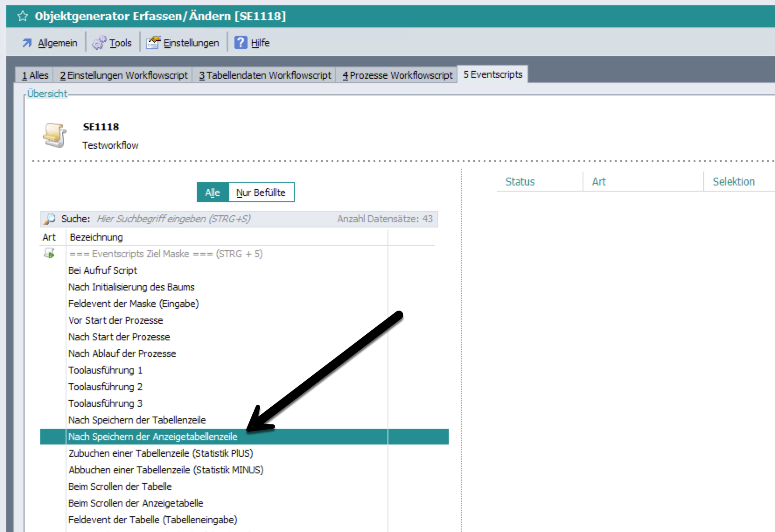This screenshot has height=532, width=775.
Task: Click the favorite star icon in title bar
Action: [22, 17]
